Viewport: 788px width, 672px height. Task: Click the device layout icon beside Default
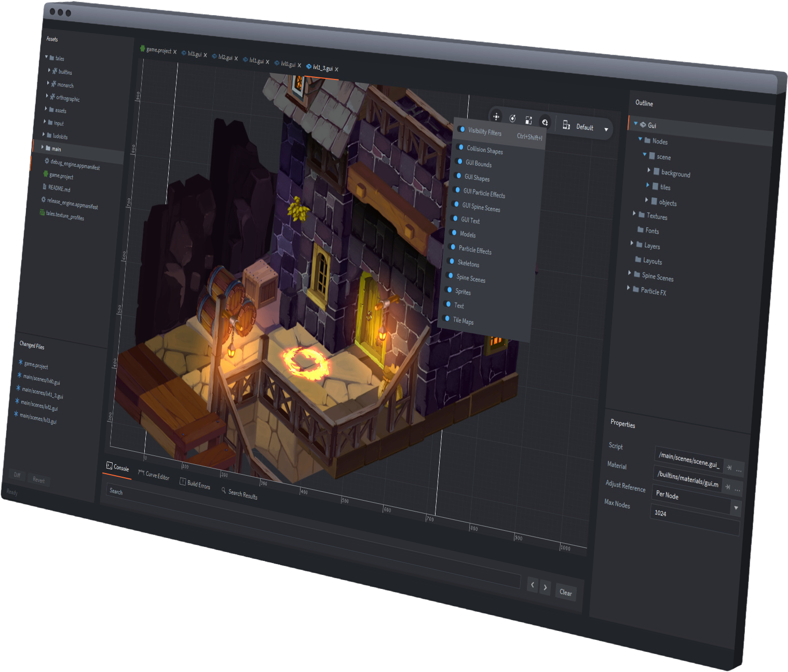[566, 125]
